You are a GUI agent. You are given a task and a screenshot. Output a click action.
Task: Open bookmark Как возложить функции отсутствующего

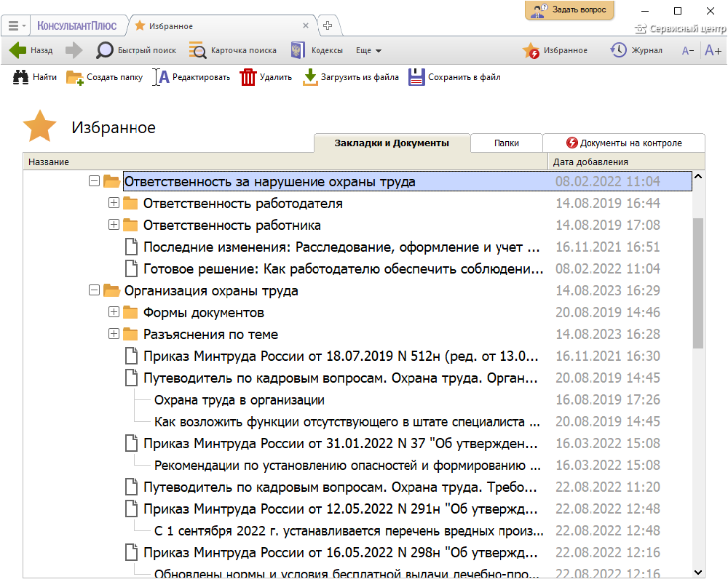pyautogui.click(x=347, y=421)
